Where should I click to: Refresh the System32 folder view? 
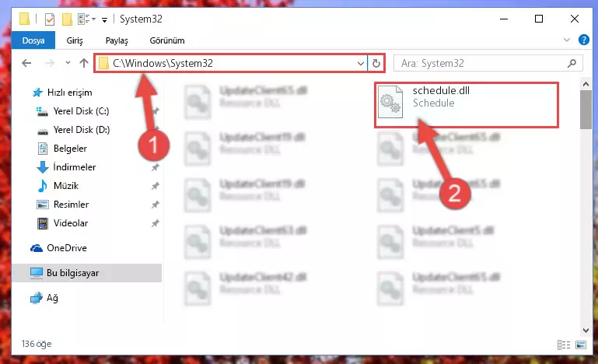[x=376, y=63]
